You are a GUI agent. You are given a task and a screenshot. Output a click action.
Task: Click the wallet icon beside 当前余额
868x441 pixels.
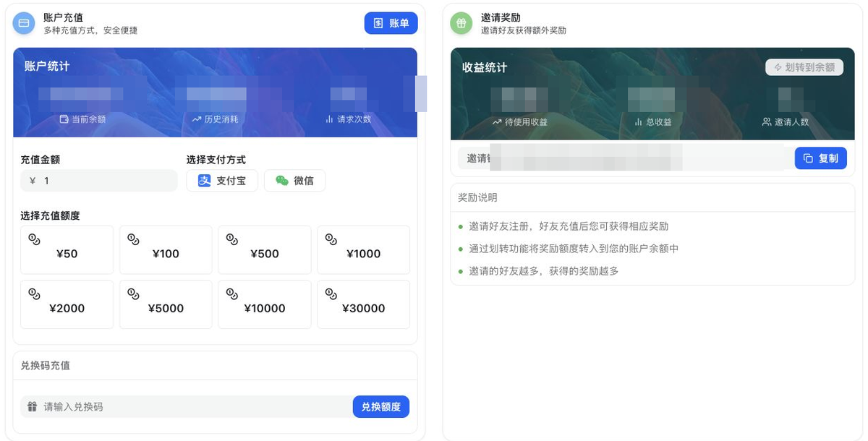point(64,119)
